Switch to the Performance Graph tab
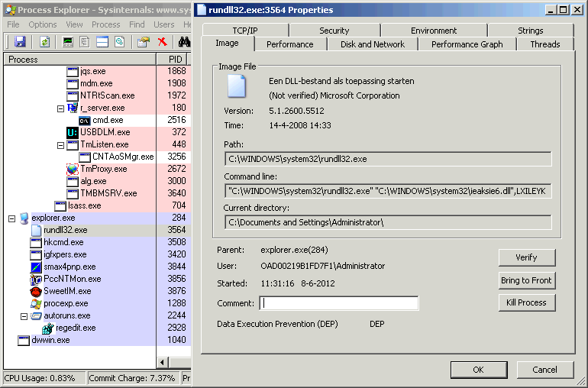The image size is (588, 388). [x=467, y=44]
